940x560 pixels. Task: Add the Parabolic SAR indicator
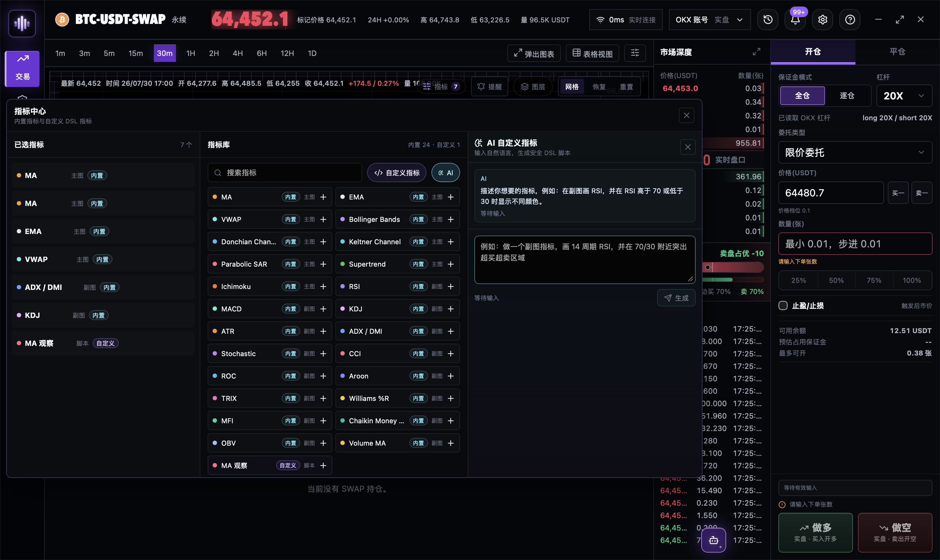click(x=323, y=264)
